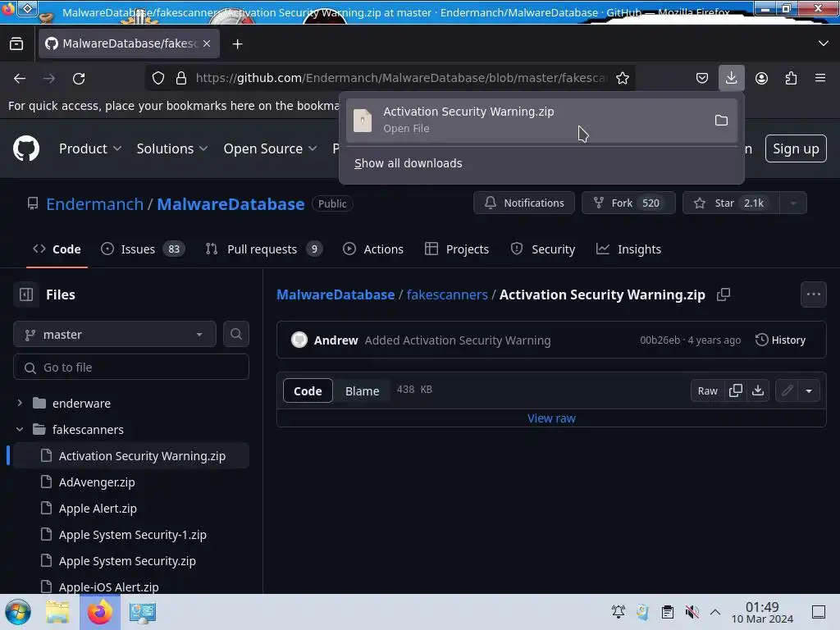
Task: Collapse the file tree side panel
Action: 26,294
